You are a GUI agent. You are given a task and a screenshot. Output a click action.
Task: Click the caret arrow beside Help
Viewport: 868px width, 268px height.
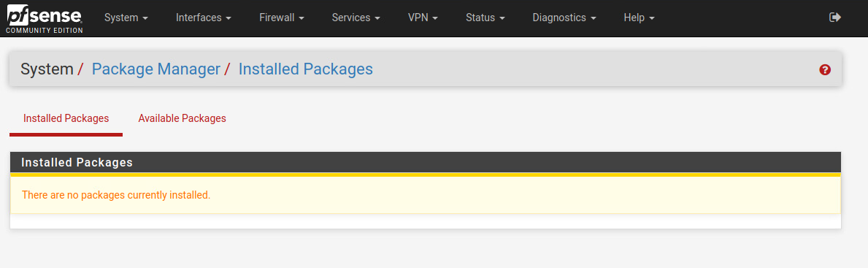(652, 18)
